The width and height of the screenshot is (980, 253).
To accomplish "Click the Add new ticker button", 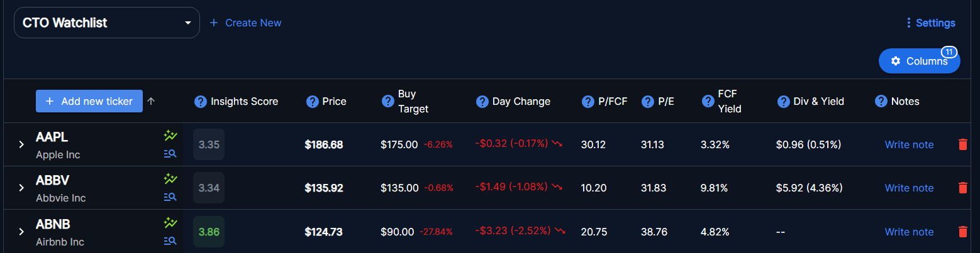I will pyautogui.click(x=89, y=101).
